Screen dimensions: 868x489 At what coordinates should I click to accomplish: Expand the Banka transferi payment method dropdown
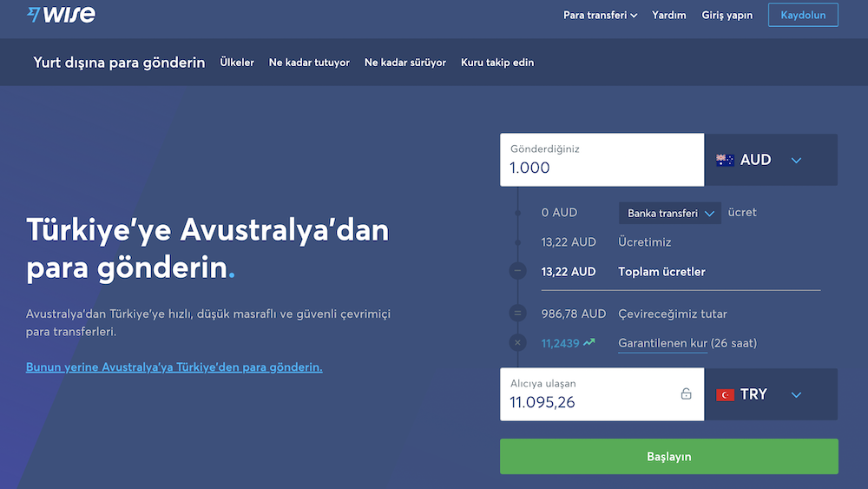coord(670,213)
